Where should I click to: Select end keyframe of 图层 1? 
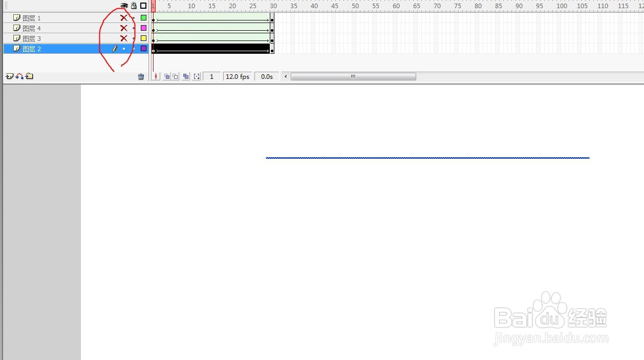pyautogui.click(x=272, y=18)
